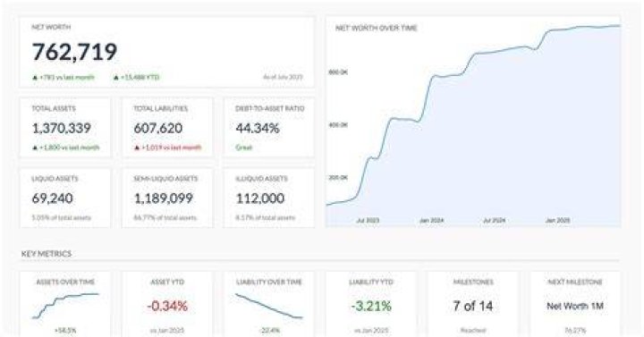The width and height of the screenshot is (644, 337).
Task: Click the As of July date label
Action: tap(283, 77)
